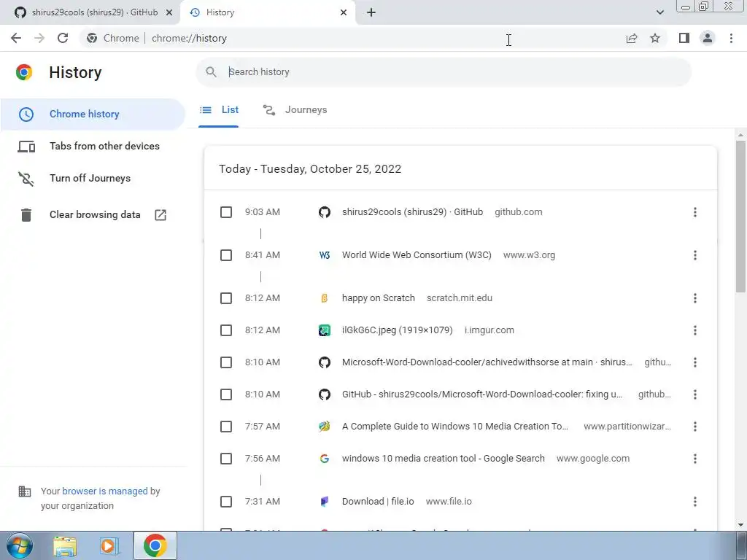Screen dimensions: 747x560
Task: Open the side panel icon
Action: 684,38
